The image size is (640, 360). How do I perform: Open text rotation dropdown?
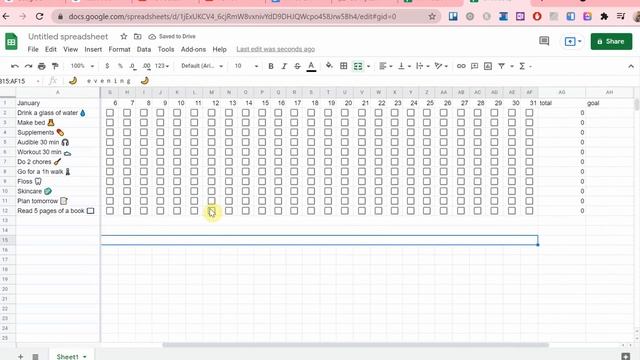[441, 66]
